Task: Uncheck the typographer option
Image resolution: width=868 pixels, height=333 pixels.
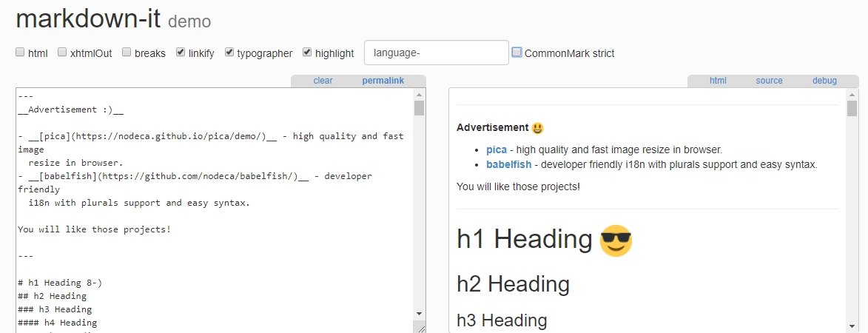Action: 229,53
